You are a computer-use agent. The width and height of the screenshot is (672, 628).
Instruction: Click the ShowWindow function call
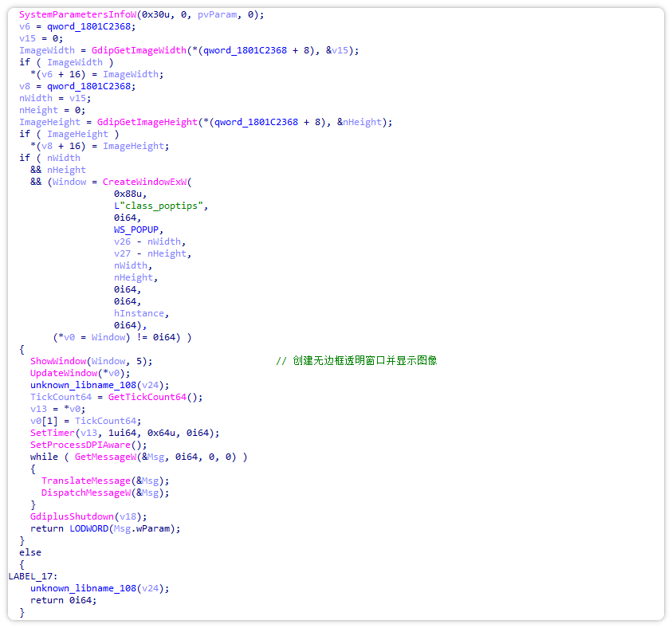point(58,361)
